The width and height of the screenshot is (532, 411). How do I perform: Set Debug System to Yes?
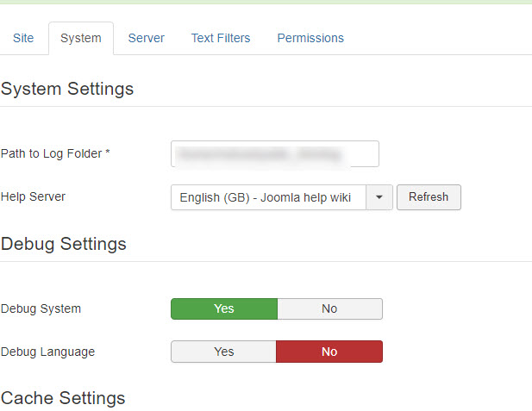tap(224, 308)
